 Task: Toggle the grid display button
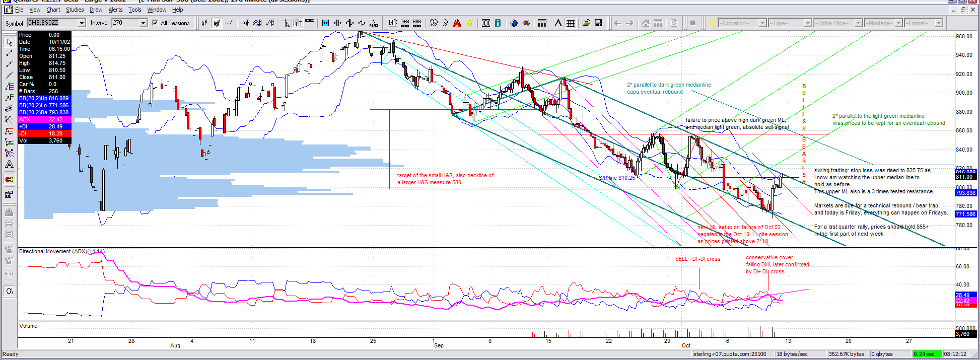tap(571, 23)
